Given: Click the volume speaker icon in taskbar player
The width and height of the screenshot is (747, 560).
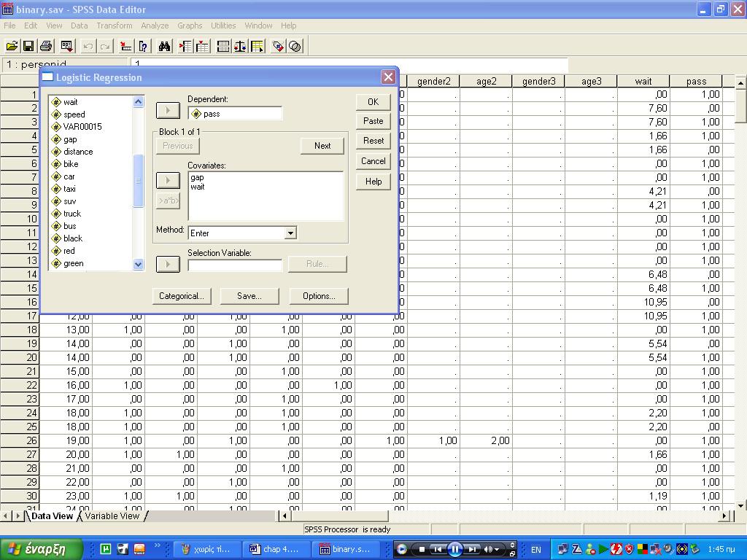Looking at the screenshot, I should tap(488, 549).
